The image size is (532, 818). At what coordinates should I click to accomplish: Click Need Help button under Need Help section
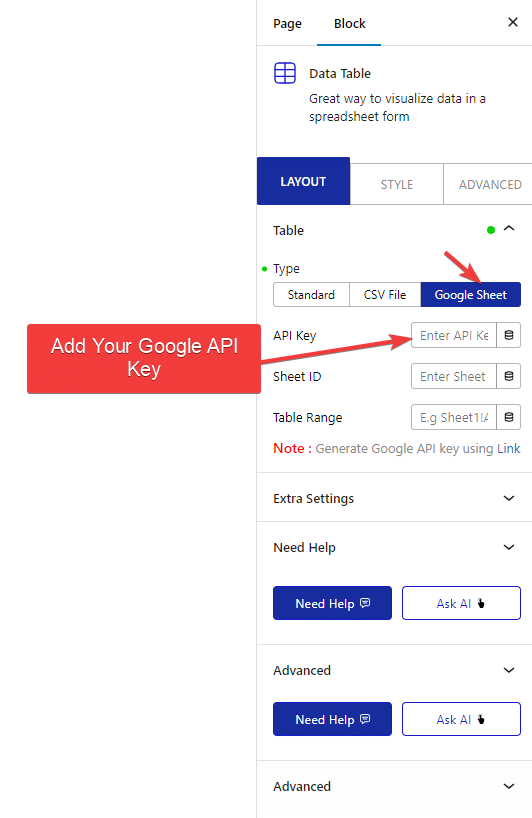click(x=332, y=603)
